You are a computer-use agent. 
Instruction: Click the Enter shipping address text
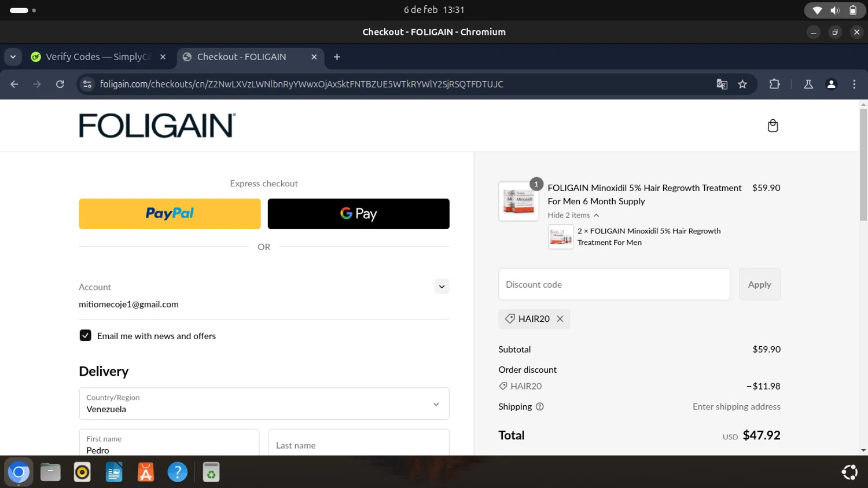[x=736, y=406]
